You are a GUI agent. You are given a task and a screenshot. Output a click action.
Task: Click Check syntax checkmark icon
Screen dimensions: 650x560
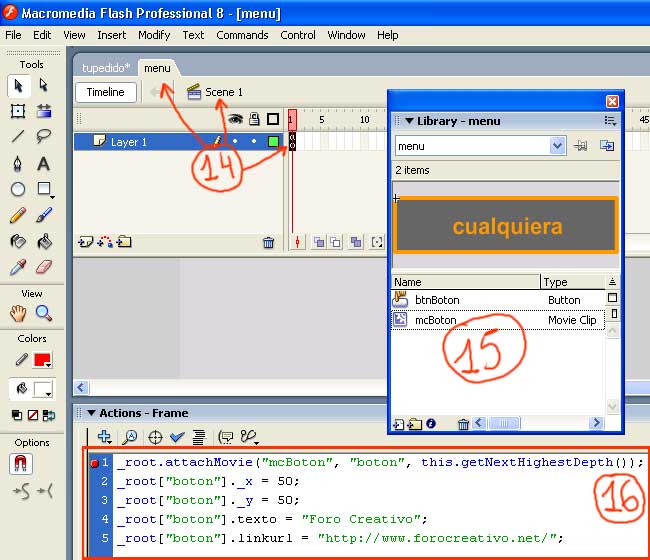(x=177, y=437)
